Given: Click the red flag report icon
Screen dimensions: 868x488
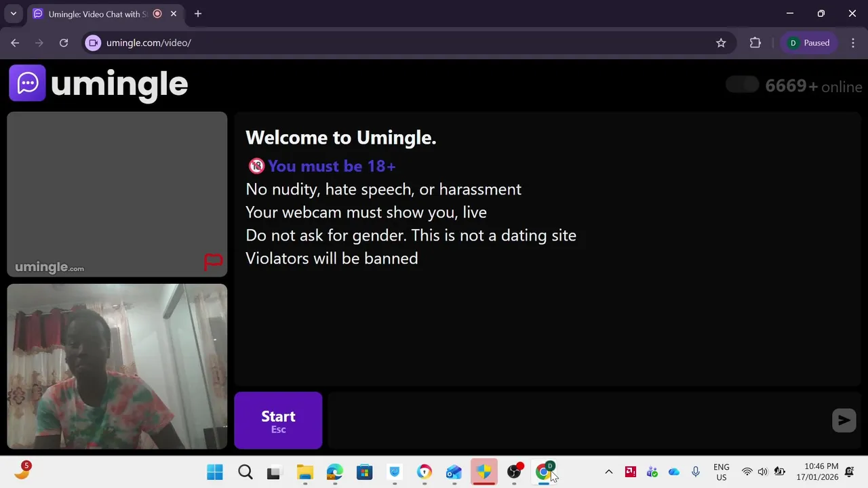Looking at the screenshot, I should coord(213,262).
